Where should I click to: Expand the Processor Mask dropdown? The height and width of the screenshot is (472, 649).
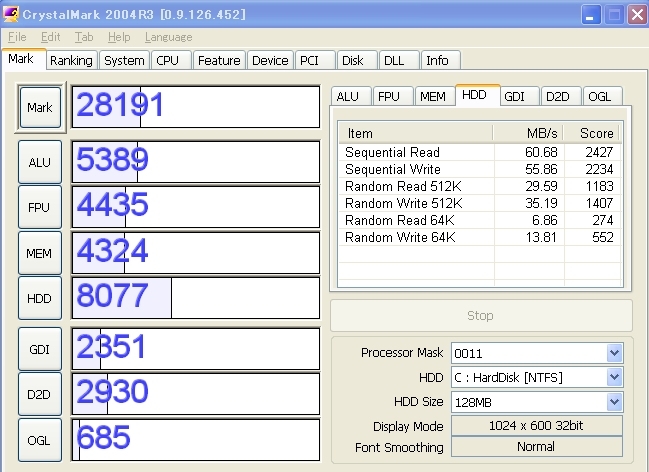pyautogui.click(x=613, y=353)
